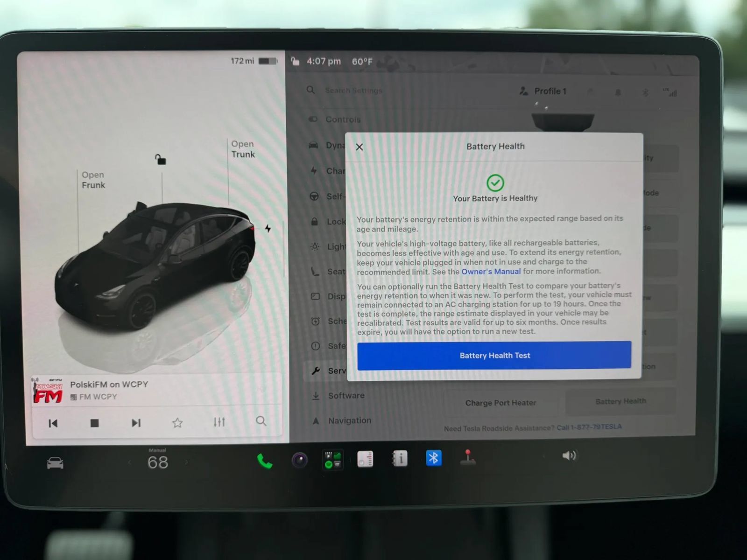Screen dimensions: 747x560
Task: Open the Camera app icon
Action: pyautogui.click(x=300, y=460)
